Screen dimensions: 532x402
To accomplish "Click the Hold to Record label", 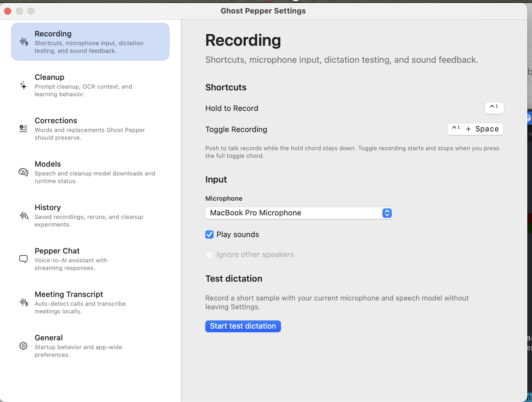I will coord(232,108).
